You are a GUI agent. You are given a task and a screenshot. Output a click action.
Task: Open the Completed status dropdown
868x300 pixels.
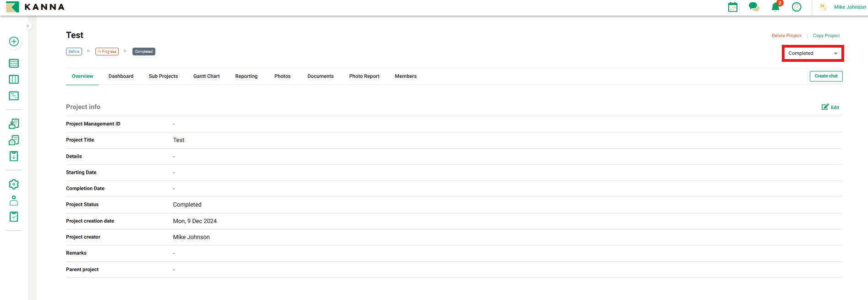click(813, 54)
